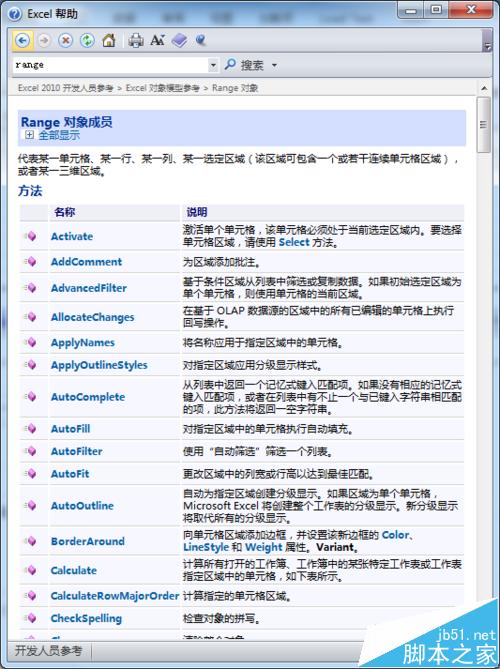Open the AutoFilter method link
This screenshot has height=669, width=500.
tap(76, 451)
